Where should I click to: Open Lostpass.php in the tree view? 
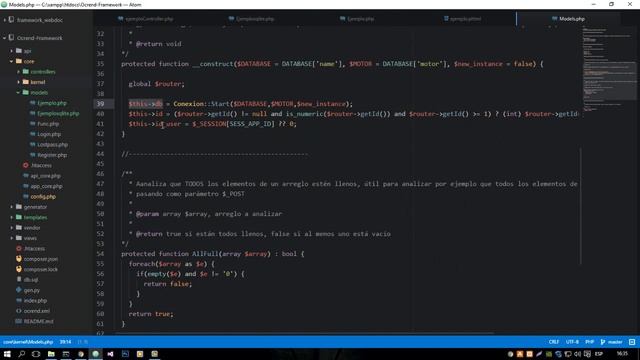[53, 144]
